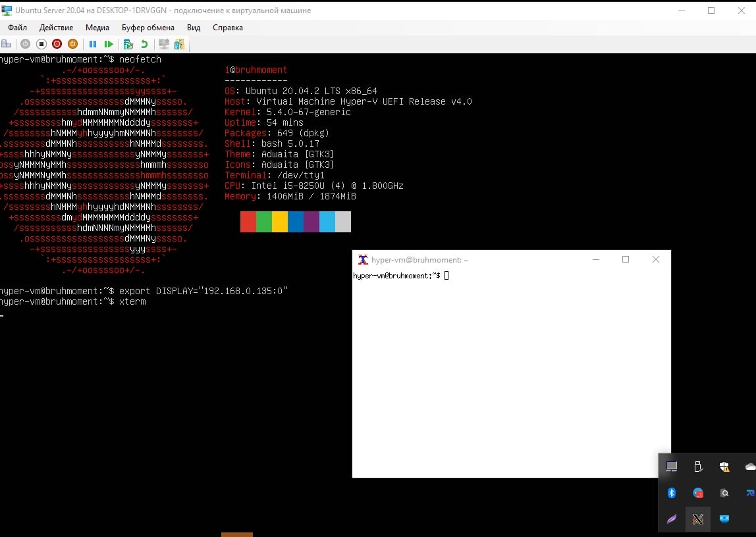Minimize the Hyper-V connection window
This screenshot has height=537, width=756.
(682, 10)
